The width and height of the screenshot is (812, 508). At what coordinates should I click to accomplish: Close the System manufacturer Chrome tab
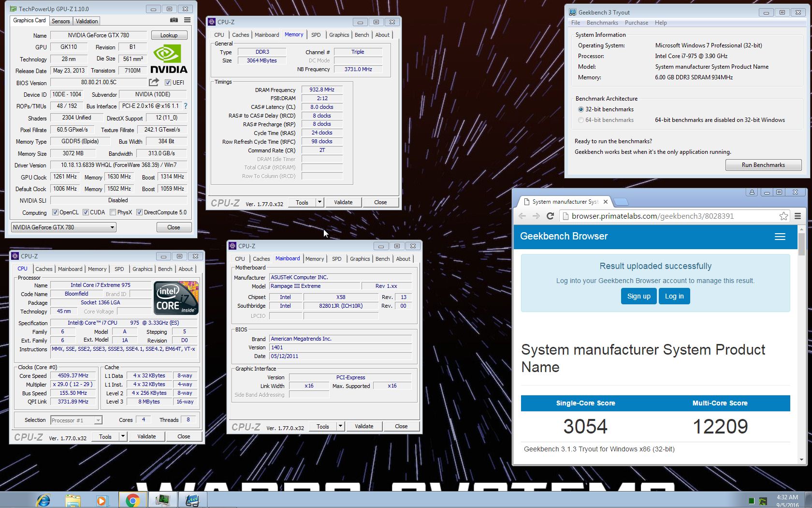(605, 202)
